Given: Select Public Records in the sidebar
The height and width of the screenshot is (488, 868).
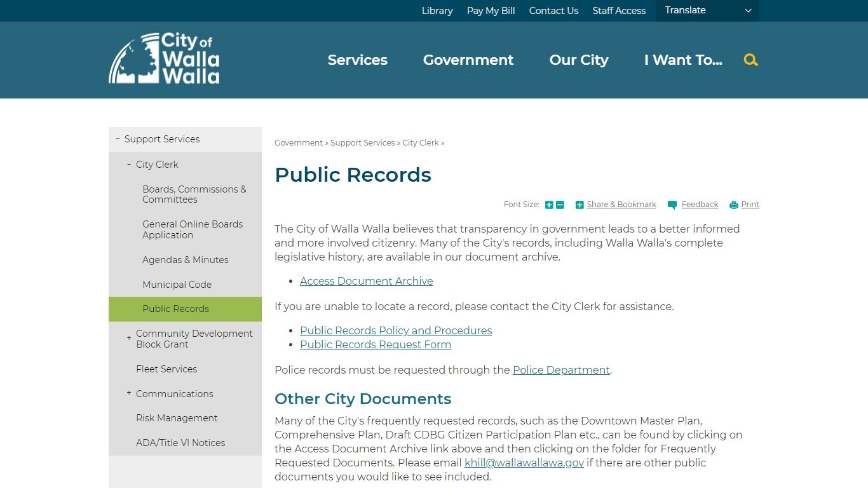Looking at the screenshot, I should point(185,309).
